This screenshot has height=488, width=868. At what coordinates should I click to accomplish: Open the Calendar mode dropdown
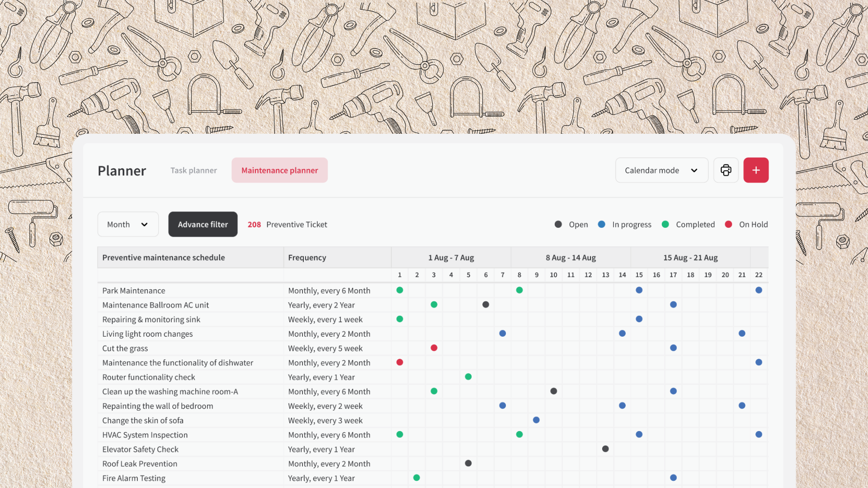662,170
